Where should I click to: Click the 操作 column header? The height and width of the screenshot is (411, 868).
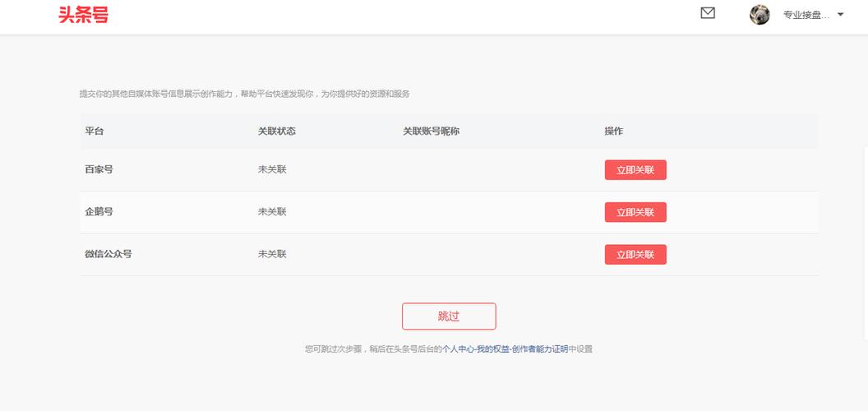coord(614,132)
